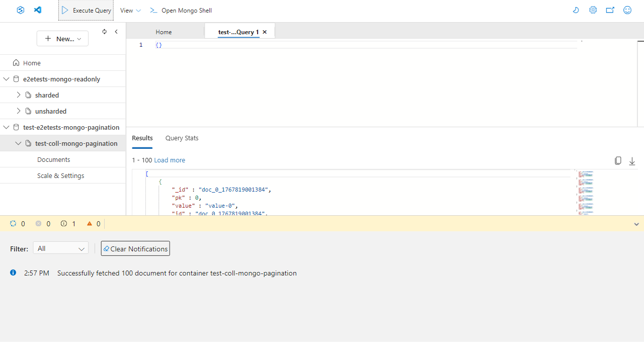Close the test-...Query 1 tab

pos(265,32)
